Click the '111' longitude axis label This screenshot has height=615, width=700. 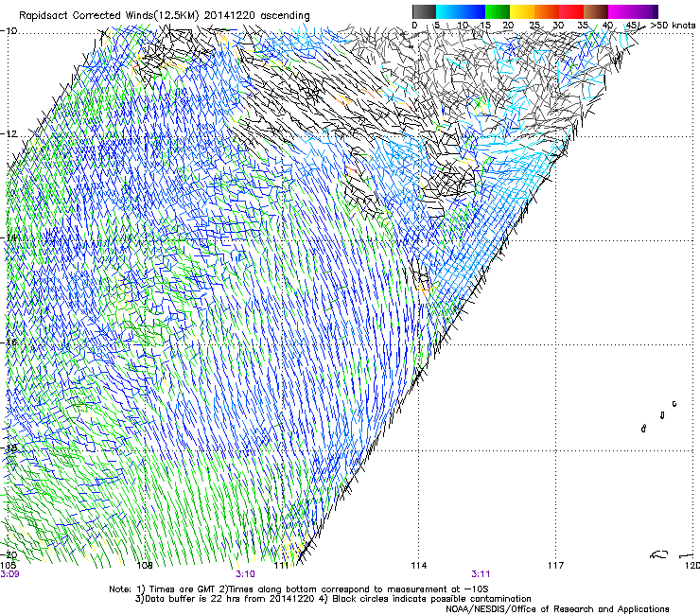pos(281,566)
